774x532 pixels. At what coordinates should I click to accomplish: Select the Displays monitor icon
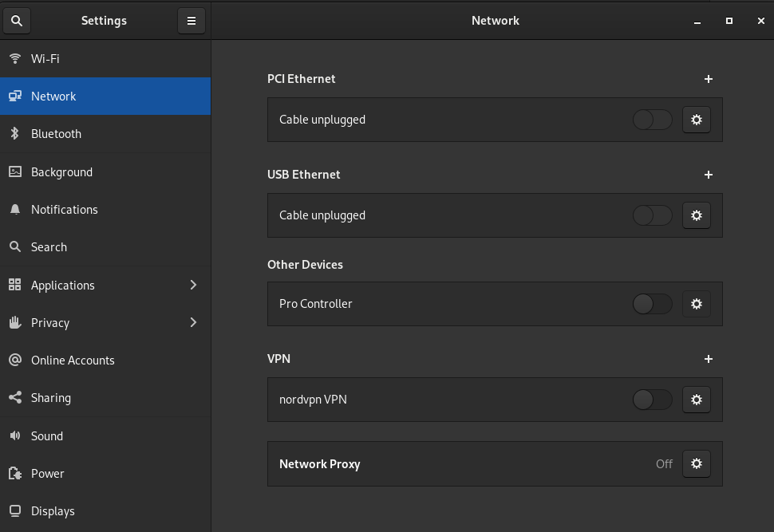[14, 510]
